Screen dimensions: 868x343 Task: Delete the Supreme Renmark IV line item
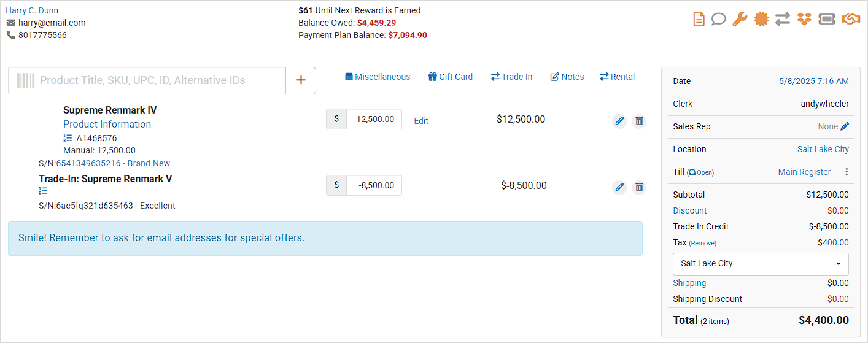[x=639, y=121]
